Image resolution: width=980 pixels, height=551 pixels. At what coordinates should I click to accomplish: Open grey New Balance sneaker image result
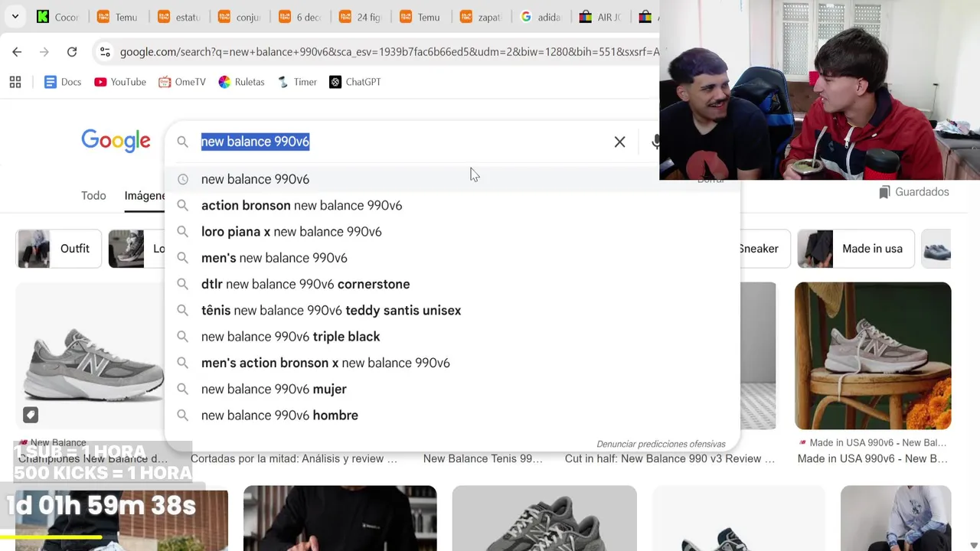point(90,356)
